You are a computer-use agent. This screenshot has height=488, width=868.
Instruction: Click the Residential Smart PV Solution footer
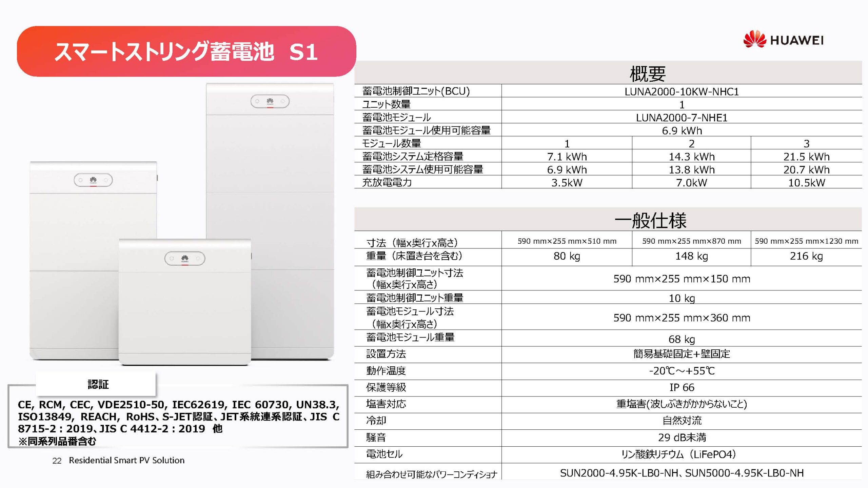(126, 460)
